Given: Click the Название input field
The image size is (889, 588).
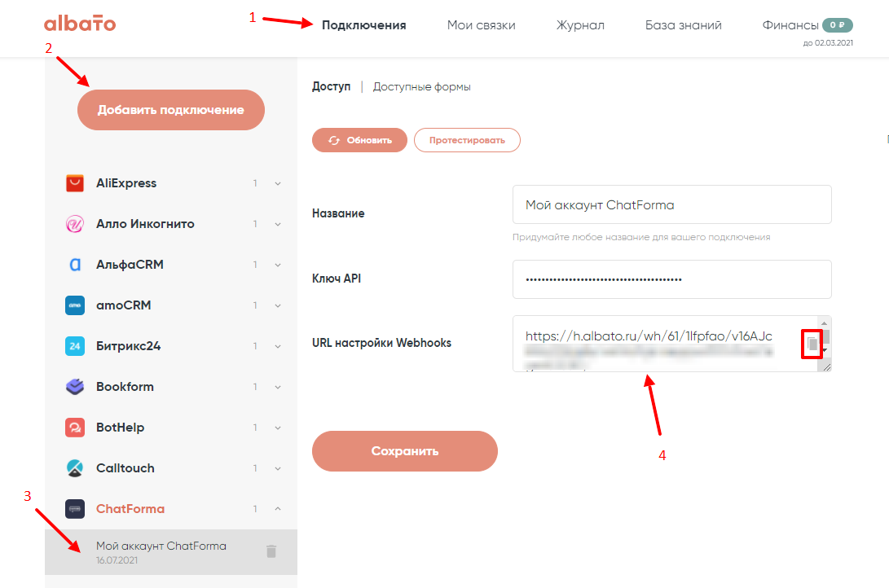Looking at the screenshot, I should click(671, 205).
